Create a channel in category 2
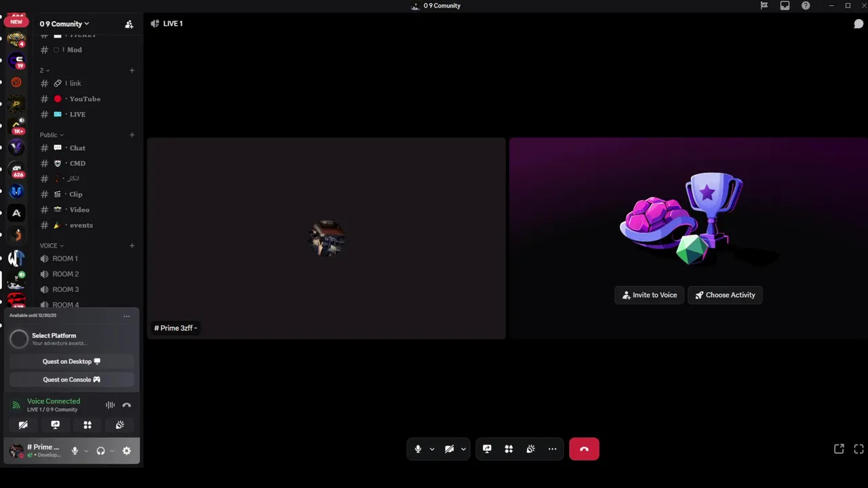The width and height of the screenshot is (868, 488). pyautogui.click(x=132, y=70)
